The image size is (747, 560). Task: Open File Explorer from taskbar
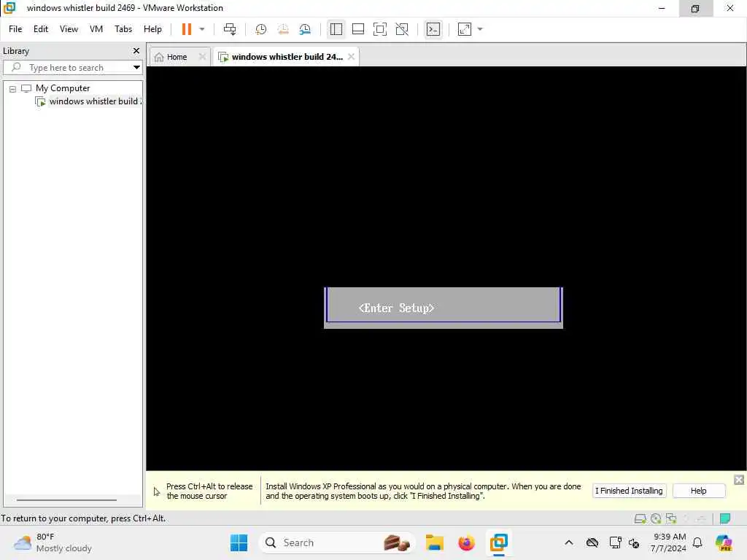(x=435, y=542)
